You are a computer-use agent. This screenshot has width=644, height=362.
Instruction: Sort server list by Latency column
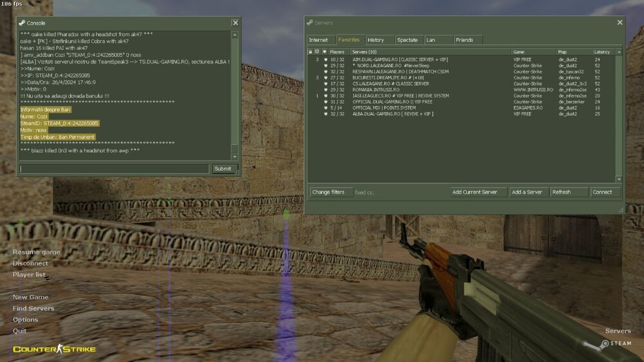click(x=602, y=52)
